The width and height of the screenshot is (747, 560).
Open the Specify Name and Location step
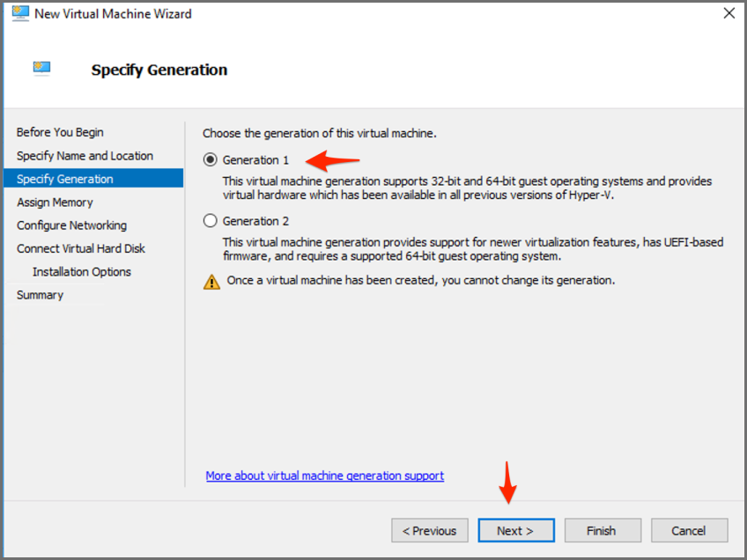[x=85, y=156]
